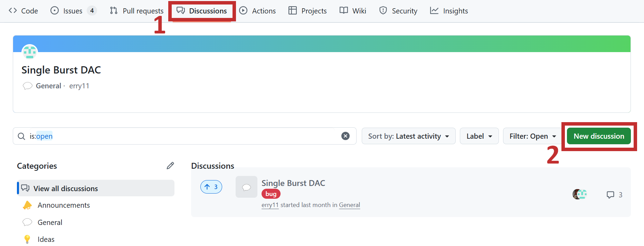This screenshot has width=644, height=246.
Task: Open the Wiki tab
Action: [353, 11]
